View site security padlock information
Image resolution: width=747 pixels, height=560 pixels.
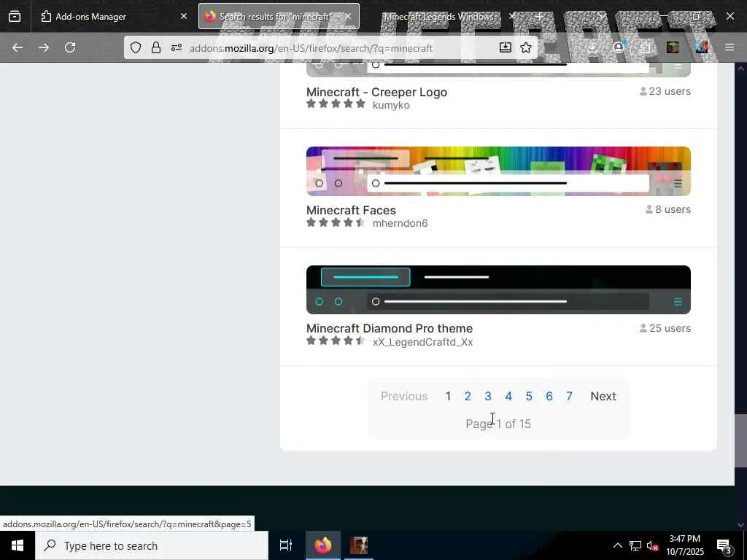click(x=156, y=47)
